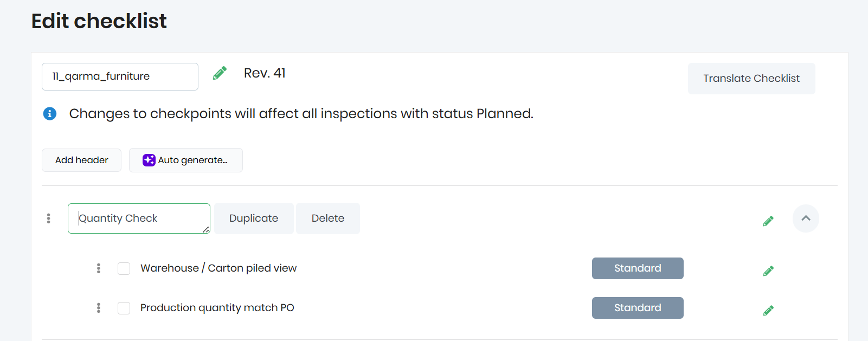Click the drag handle for Quantity Check header
Screen dimensions: 868x341
(x=49, y=218)
